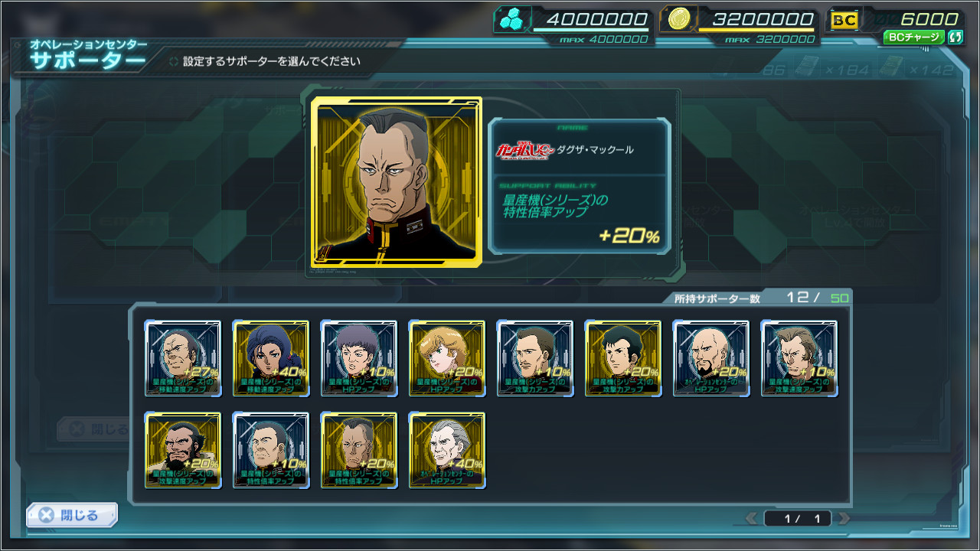The height and width of the screenshot is (551, 980).
Task: Select the +27% movement speed supporter card
Action: (x=183, y=358)
